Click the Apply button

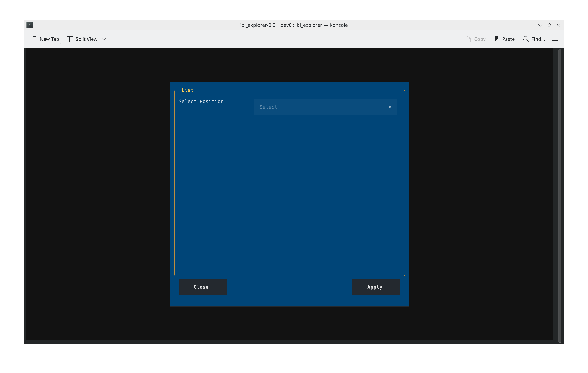376,287
